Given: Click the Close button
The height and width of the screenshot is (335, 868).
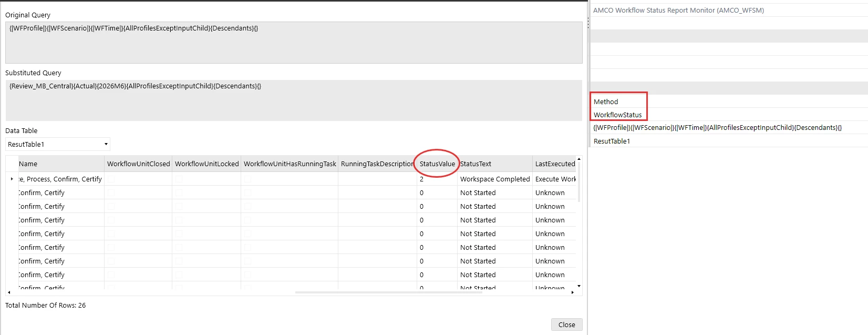Looking at the screenshot, I should (x=566, y=324).
